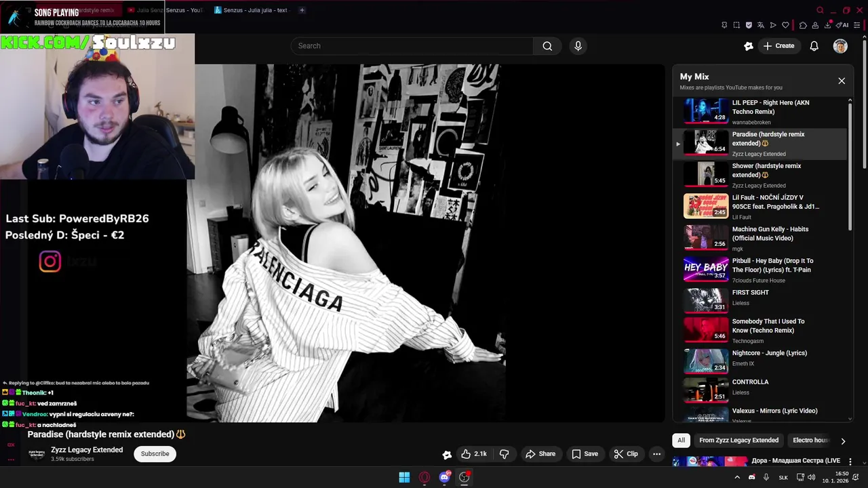Click the Zyzz Legacy Extended channel avatar

point(37,454)
